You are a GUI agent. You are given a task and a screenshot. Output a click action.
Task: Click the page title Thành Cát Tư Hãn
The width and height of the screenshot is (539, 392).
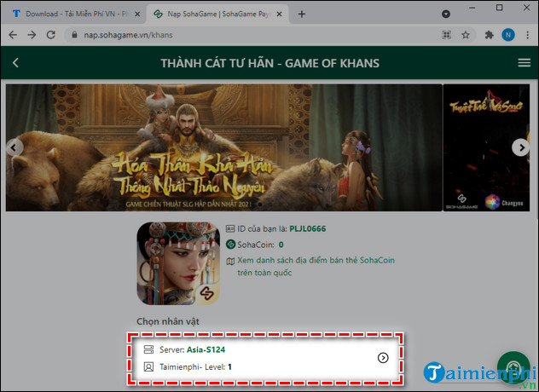[269, 63]
